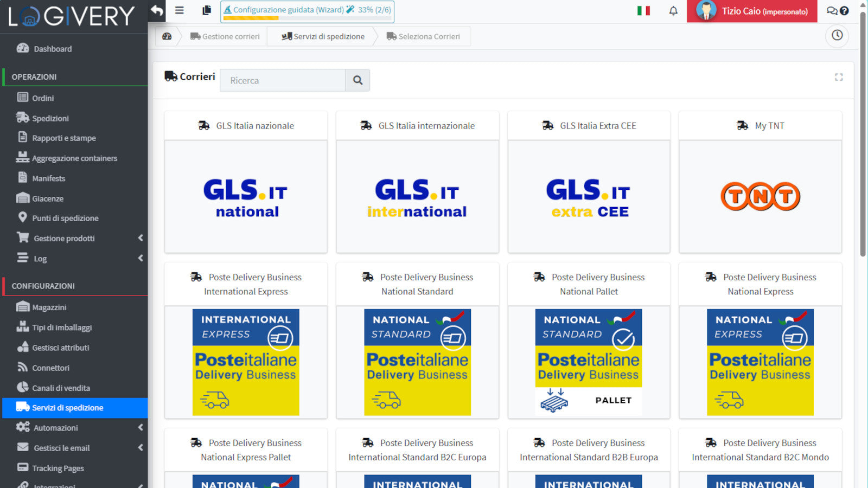868x488 pixels.
Task: Click the copy documents icon in header
Action: (x=207, y=10)
